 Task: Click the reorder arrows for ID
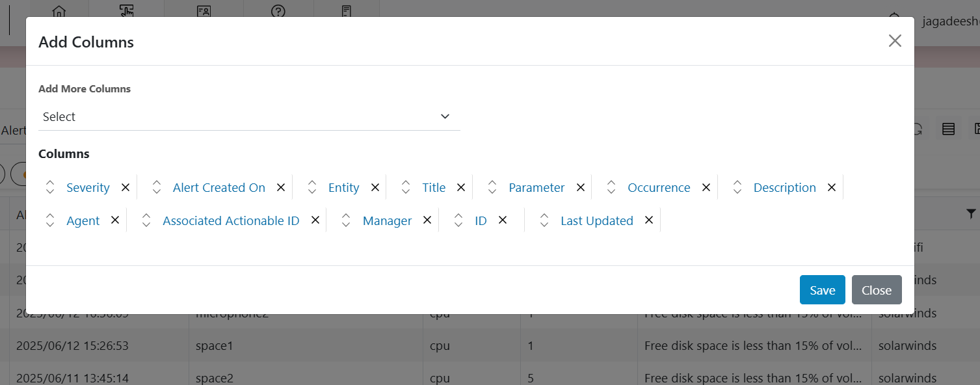[458, 220]
